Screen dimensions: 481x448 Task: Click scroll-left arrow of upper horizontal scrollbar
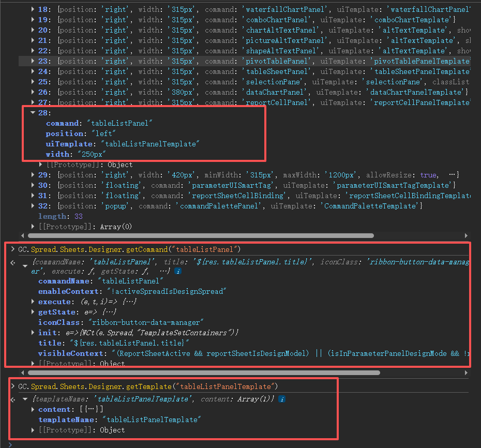[x=22, y=236]
